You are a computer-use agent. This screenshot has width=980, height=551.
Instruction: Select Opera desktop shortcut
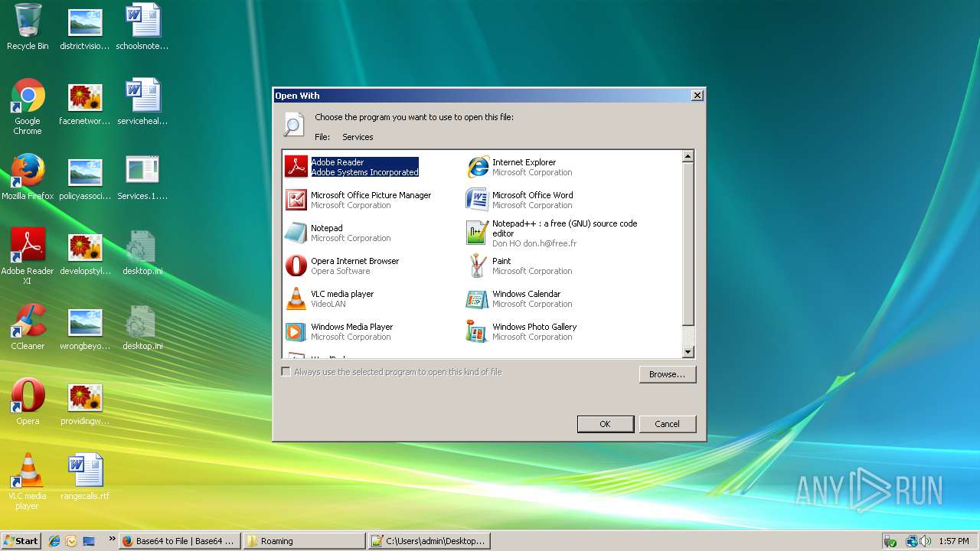coord(28,402)
